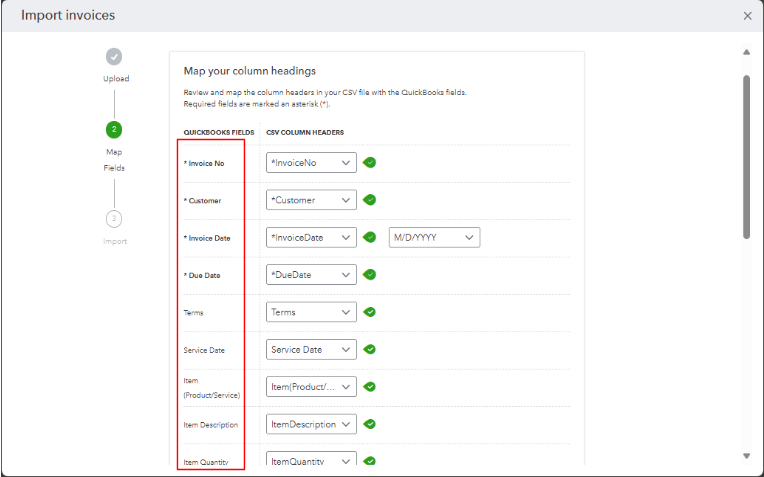
Task: Click the green checkmark next to InvoiceDate dropdown
Action: coord(370,237)
